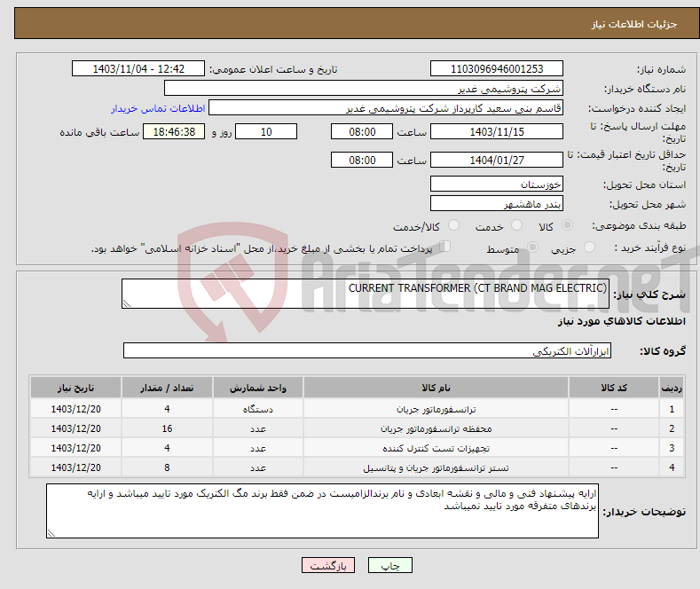Select the row ترانسفورماتور جریان

click(x=358, y=409)
